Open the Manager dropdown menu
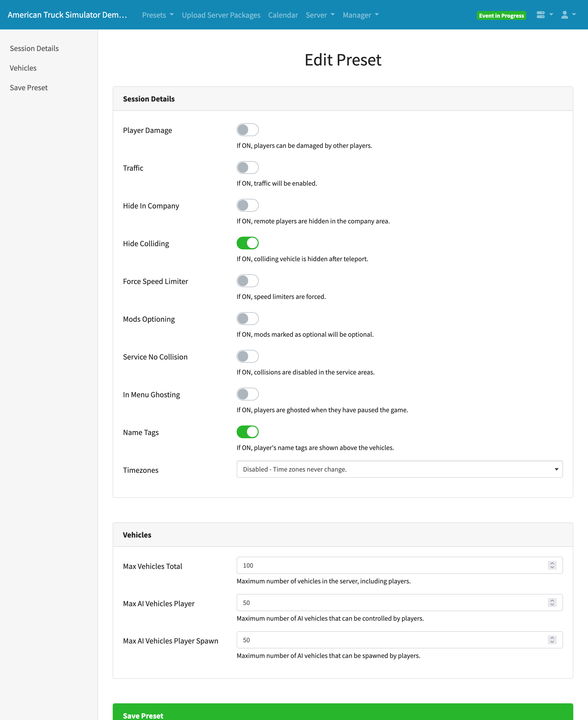 (x=360, y=15)
